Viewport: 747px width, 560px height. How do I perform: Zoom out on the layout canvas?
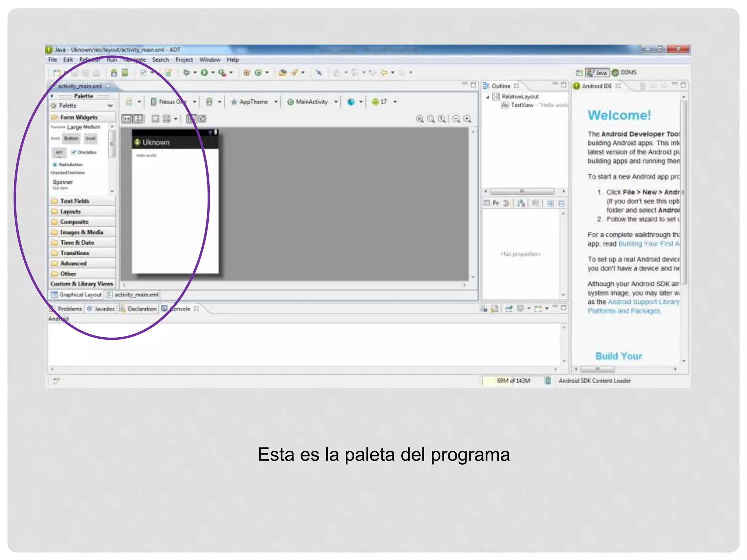click(456, 119)
